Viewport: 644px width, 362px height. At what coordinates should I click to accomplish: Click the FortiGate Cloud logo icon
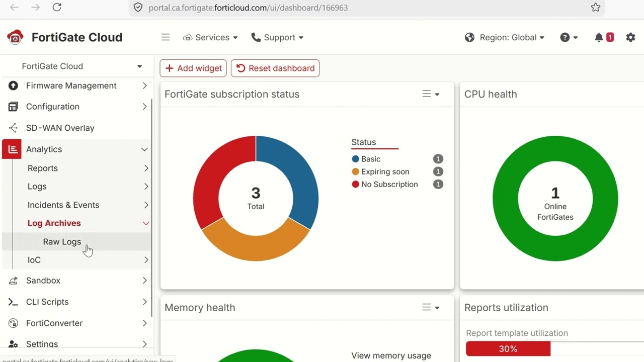[x=15, y=37]
